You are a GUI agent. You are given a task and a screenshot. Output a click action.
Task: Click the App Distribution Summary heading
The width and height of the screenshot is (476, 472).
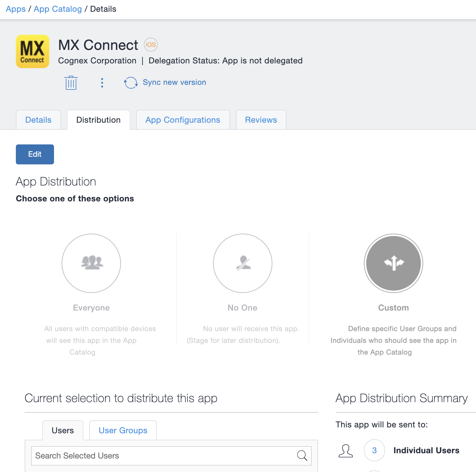pos(401,398)
